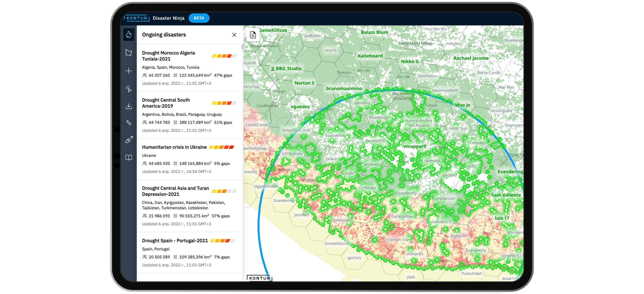Click the disasters list scrollbar
The image size is (644, 294).
[242, 47]
